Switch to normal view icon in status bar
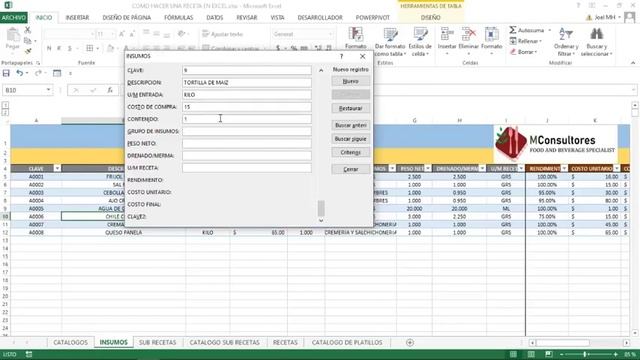The height and width of the screenshot is (360, 640). (513, 354)
